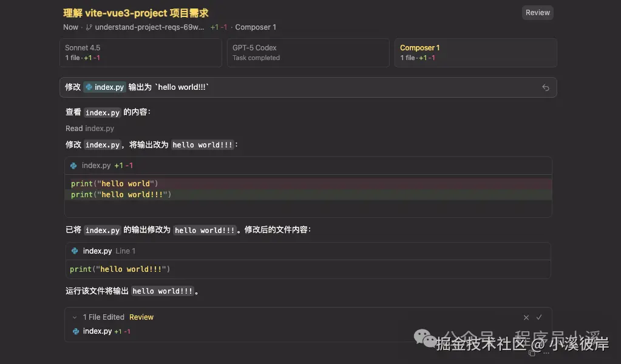
Task: Select the Composer 1 result tab
Action: (x=476, y=53)
